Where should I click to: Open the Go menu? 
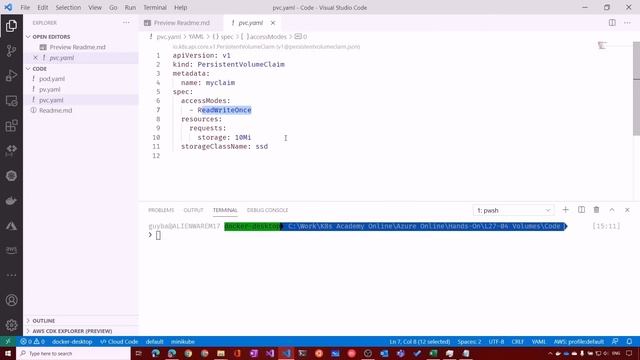(x=113, y=7)
